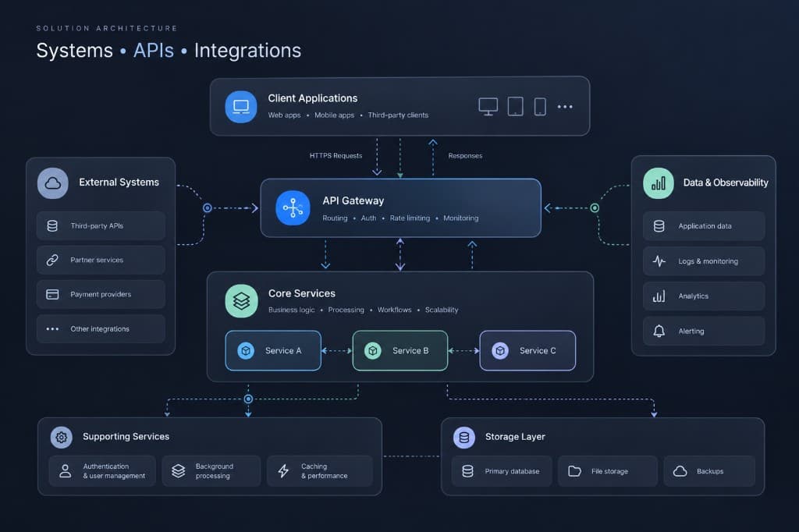Screen dimensions: 799x532
Task: Click the desktop monitor device icon
Action: click(x=488, y=107)
